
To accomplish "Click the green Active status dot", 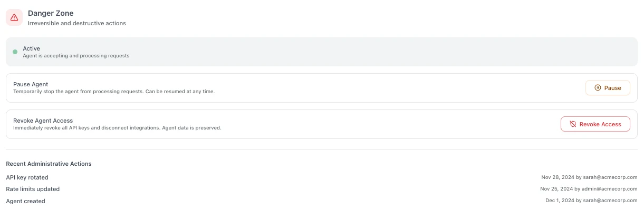I will [15, 52].
